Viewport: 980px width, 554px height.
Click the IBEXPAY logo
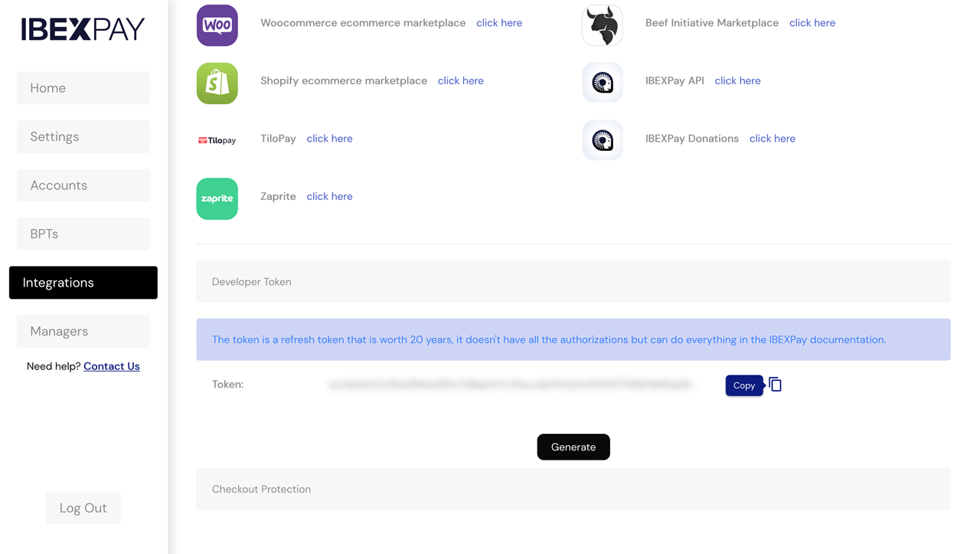[82, 28]
